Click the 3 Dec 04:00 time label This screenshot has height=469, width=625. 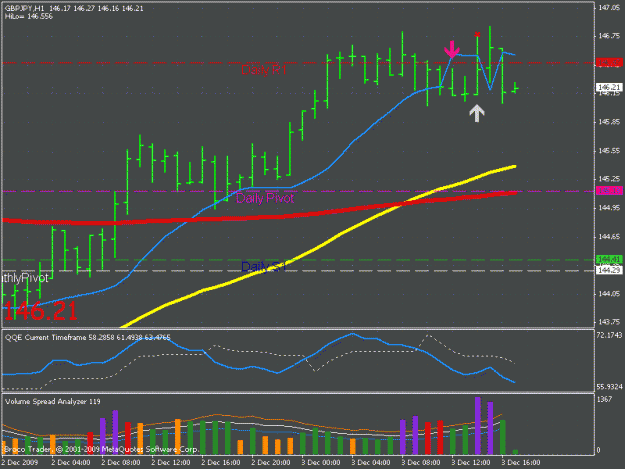click(x=371, y=463)
